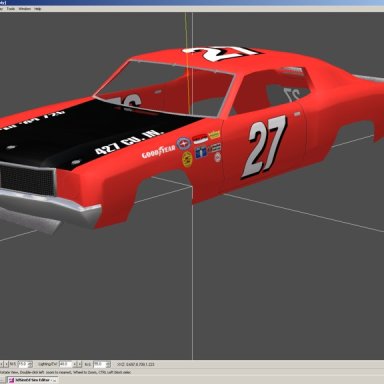Click the 427 CU. IN. text on the hood

click(128, 143)
